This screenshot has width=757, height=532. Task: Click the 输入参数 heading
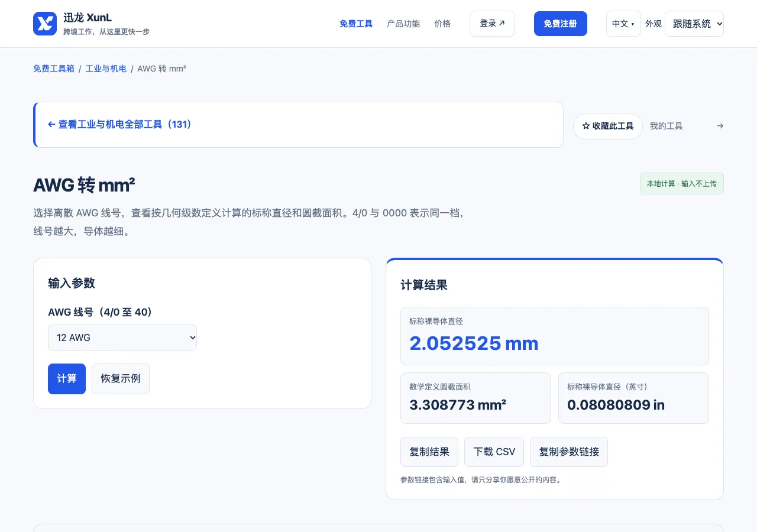[72, 283]
